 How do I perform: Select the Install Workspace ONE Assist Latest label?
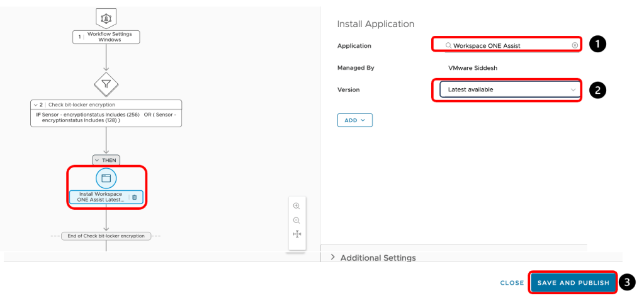coord(101,197)
